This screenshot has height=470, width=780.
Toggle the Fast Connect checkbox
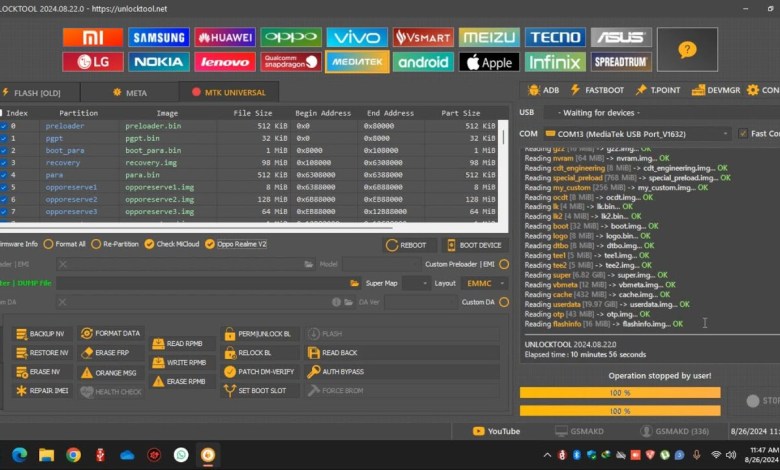[x=743, y=133]
